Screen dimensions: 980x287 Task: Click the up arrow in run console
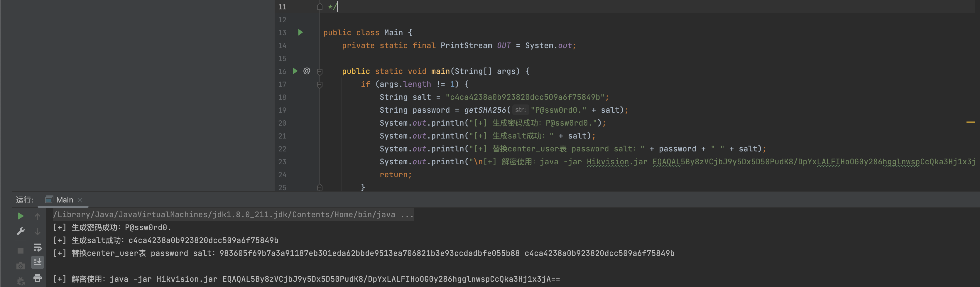(x=37, y=216)
